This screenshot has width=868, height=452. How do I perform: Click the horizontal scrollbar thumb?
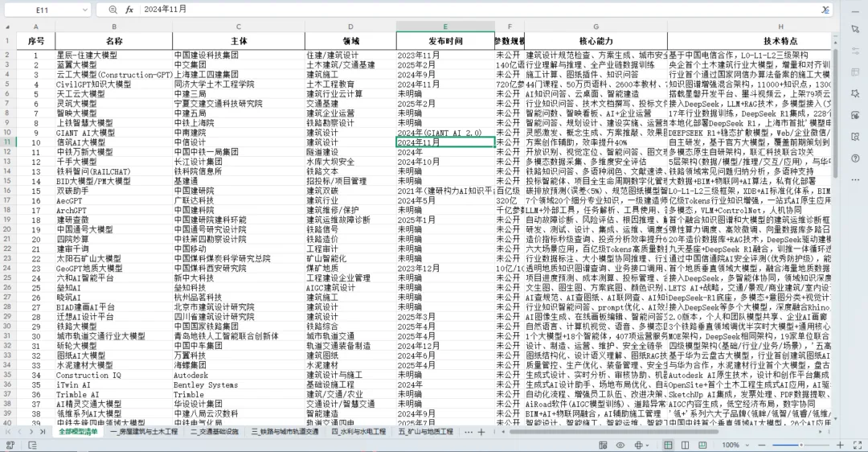click(x=613, y=432)
